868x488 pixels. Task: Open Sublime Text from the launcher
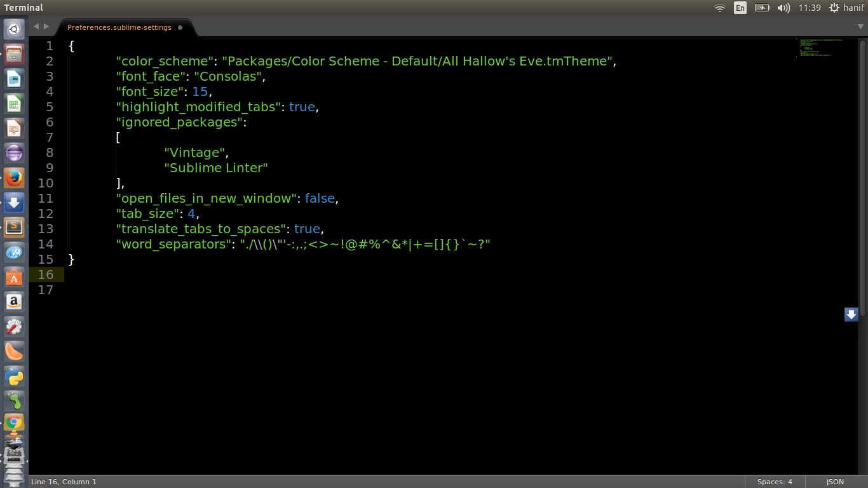[14, 227]
